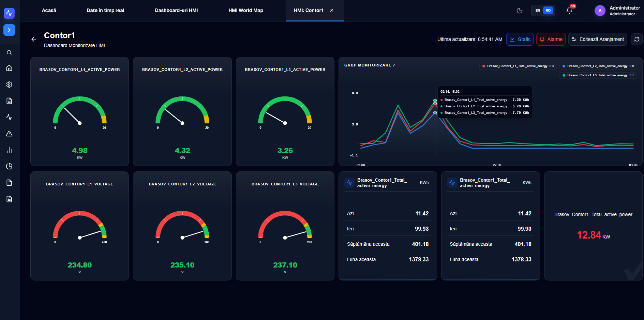
Task: Switch language to RO
Action: click(548, 11)
